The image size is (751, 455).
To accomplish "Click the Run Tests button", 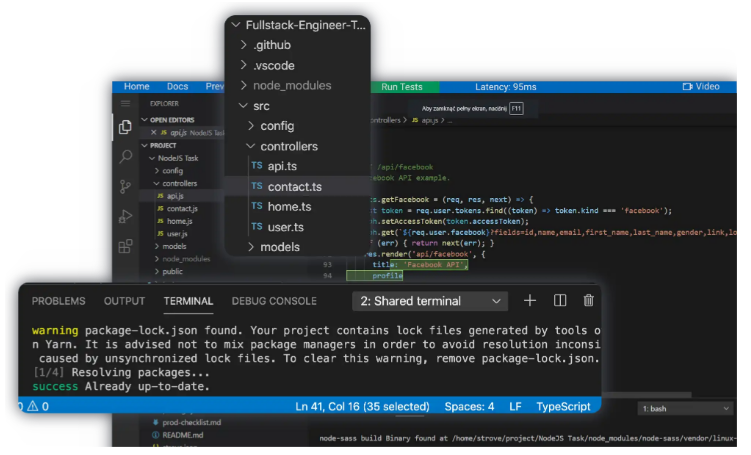I will (x=402, y=87).
